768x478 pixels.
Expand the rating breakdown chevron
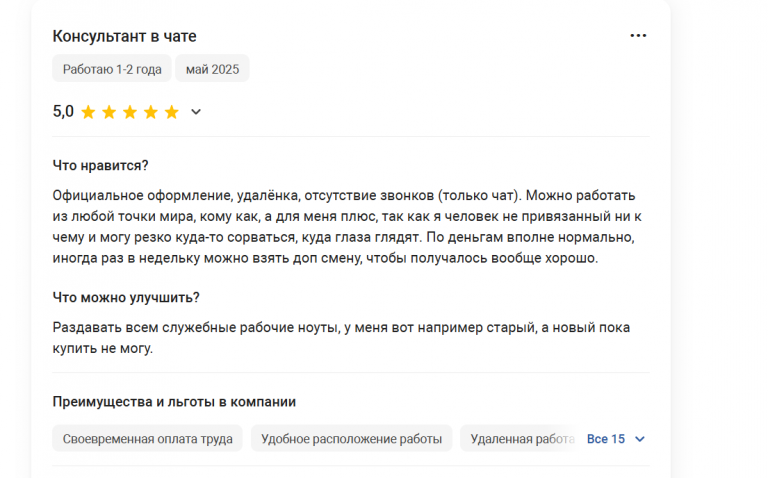pos(195,112)
